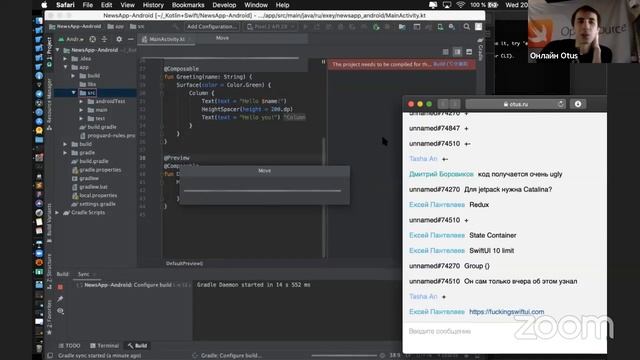Click the Favorites star icon in left strip

(49, 332)
